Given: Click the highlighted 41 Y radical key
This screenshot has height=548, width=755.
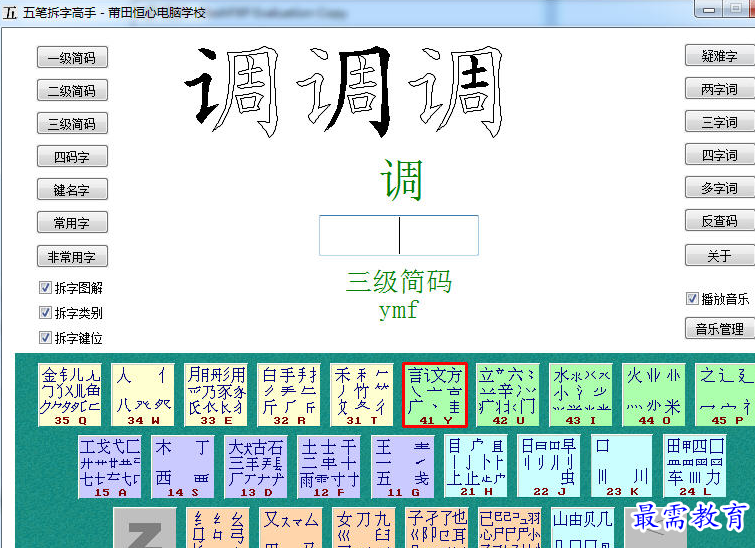Looking at the screenshot, I should (x=435, y=395).
